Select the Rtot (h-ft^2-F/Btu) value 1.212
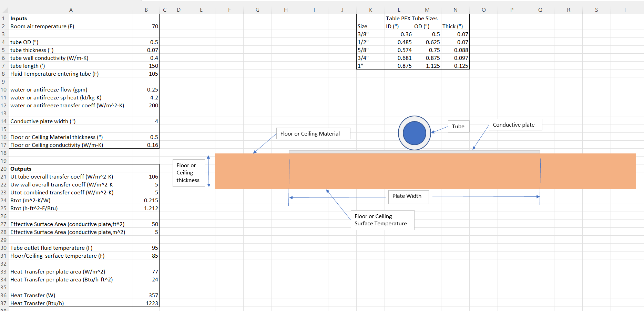Image resolution: width=644 pixels, height=311 pixels. pyautogui.click(x=146, y=208)
